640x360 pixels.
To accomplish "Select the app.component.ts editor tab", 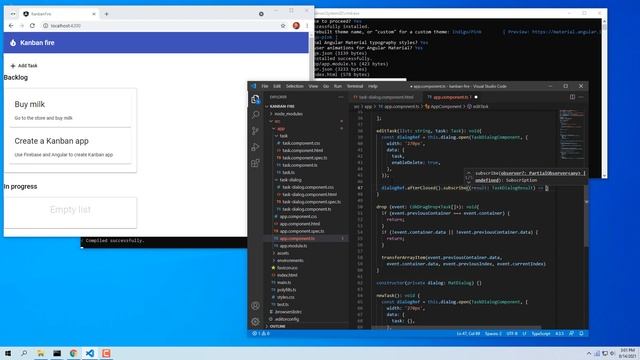I will pos(450,97).
